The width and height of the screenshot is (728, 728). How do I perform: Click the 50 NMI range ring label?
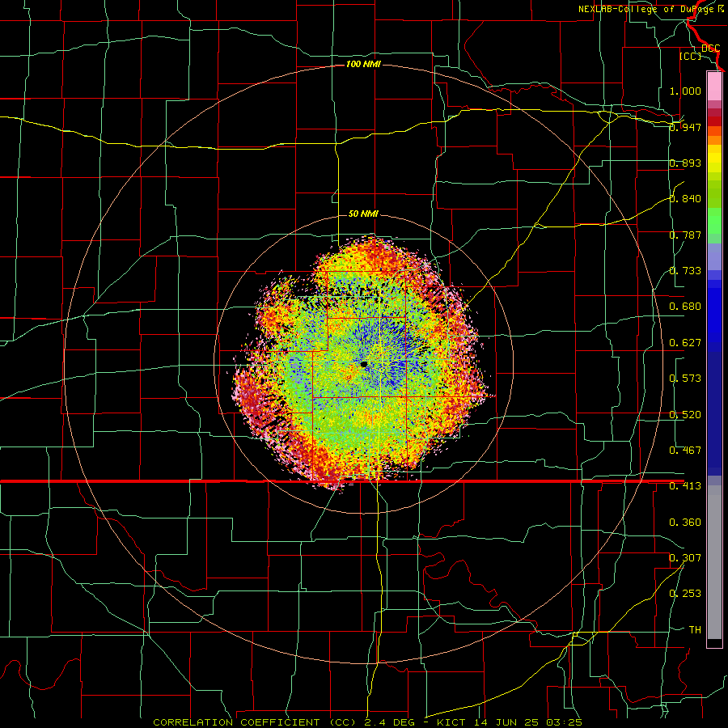pos(363,214)
